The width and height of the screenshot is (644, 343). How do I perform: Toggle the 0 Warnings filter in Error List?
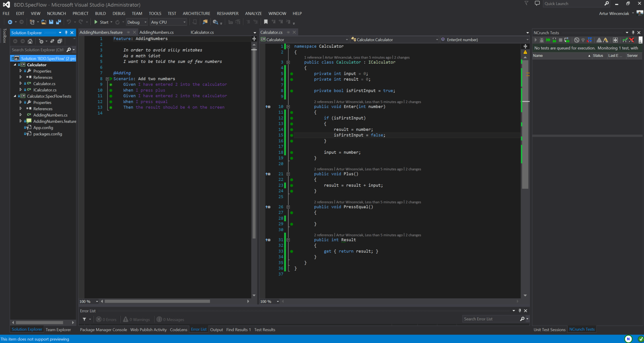tap(137, 319)
